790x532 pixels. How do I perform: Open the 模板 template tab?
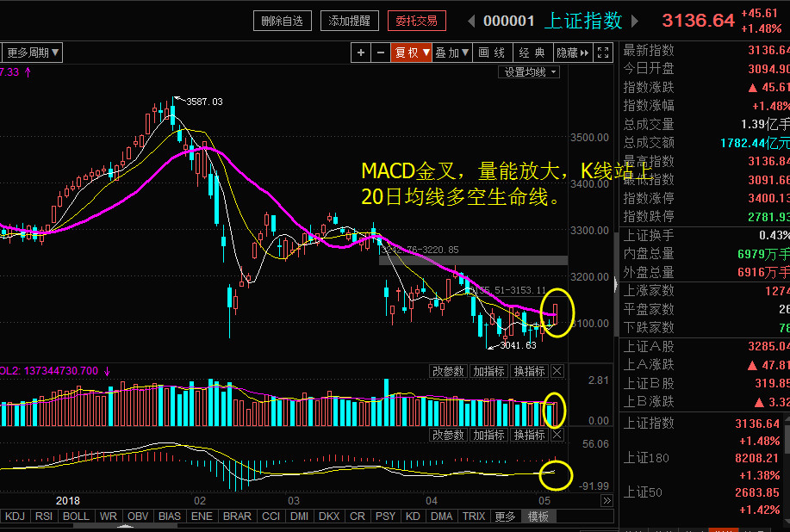click(x=538, y=517)
